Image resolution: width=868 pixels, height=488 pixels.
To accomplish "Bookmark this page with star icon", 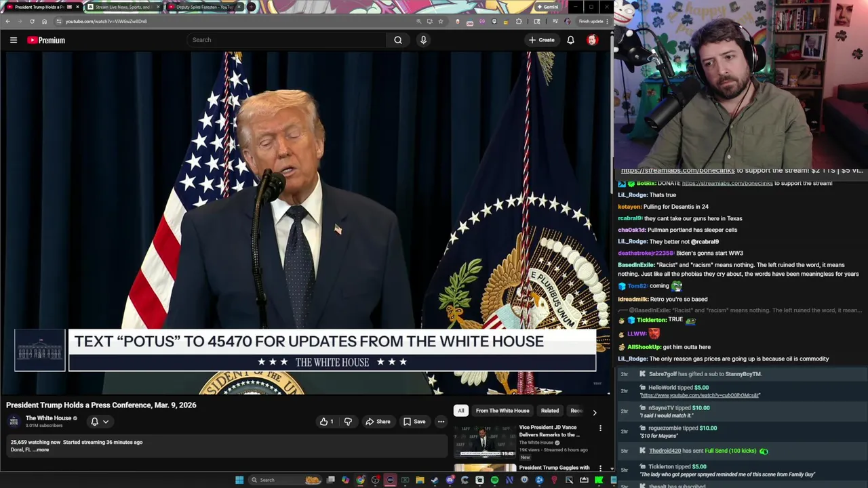I will (x=441, y=21).
